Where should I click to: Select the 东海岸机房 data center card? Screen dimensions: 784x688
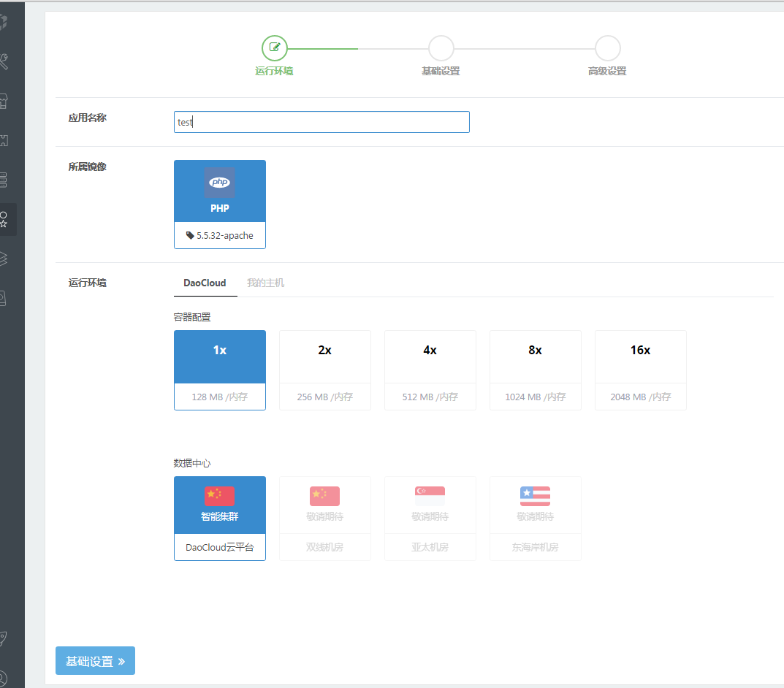tap(536, 519)
